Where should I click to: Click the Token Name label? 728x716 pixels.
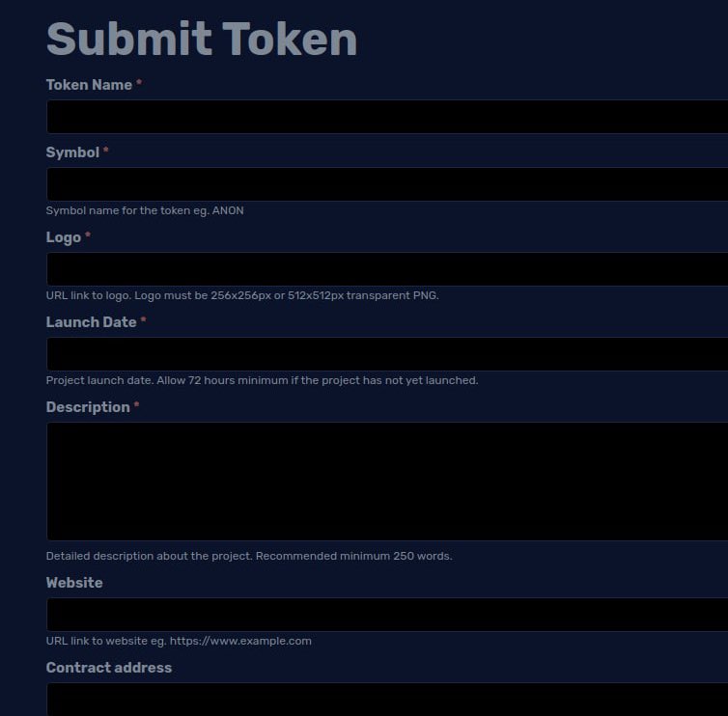(x=89, y=85)
